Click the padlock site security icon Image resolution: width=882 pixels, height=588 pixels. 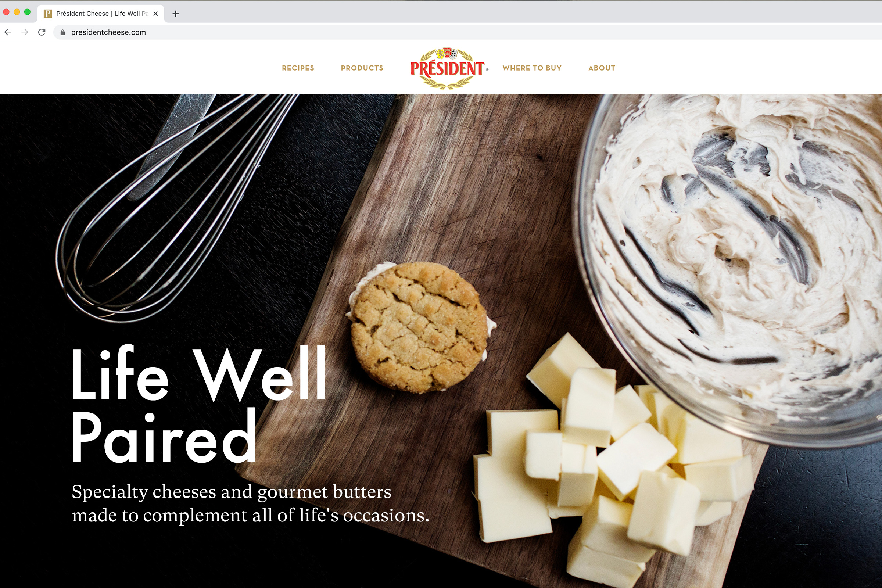pyautogui.click(x=62, y=33)
